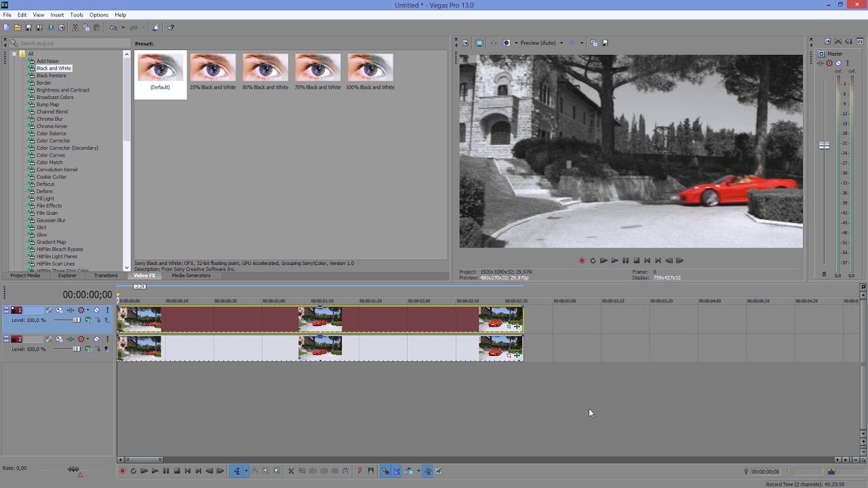Viewport: 868px width, 488px height.
Task: Open the Insert menu
Action: pyautogui.click(x=57, y=15)
